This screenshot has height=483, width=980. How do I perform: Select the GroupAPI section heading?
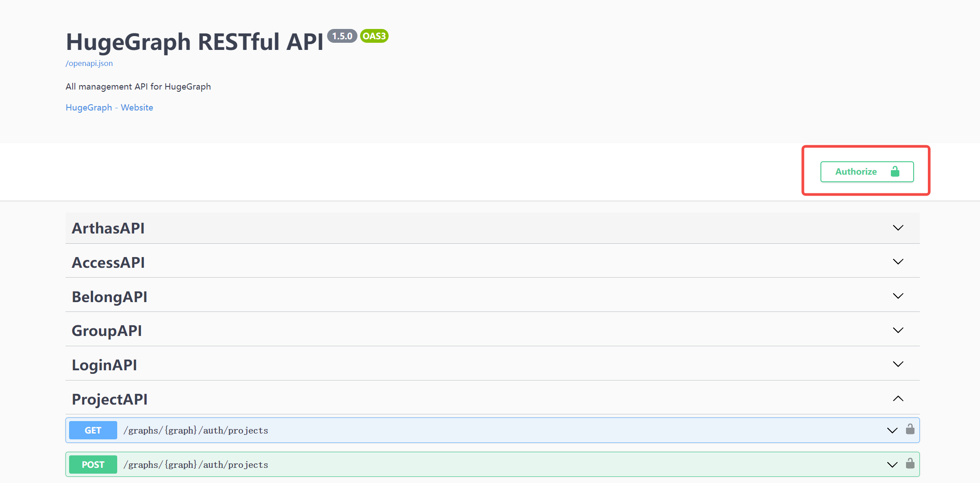[107, 331]
